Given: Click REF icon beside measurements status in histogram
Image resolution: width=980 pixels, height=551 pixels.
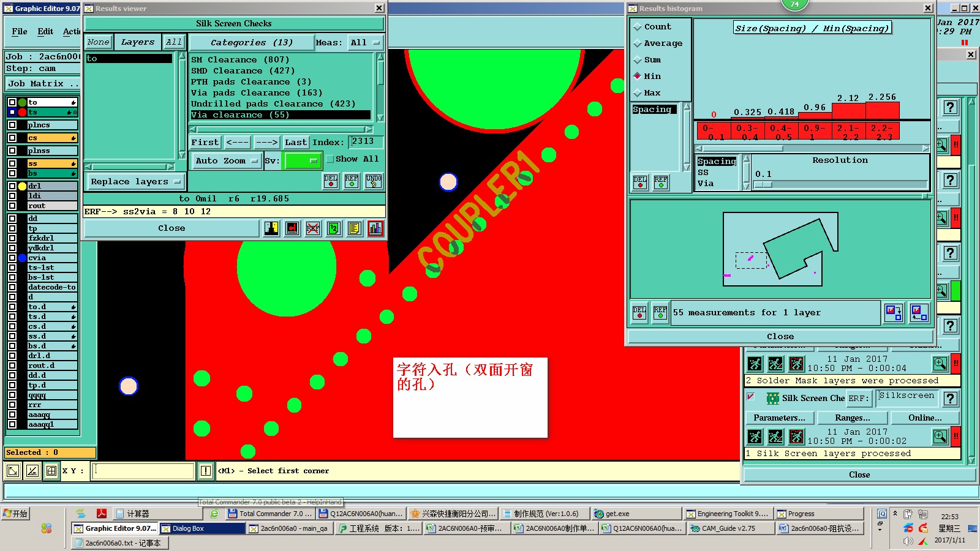Looking at the screenshot, I should [660, 313].
